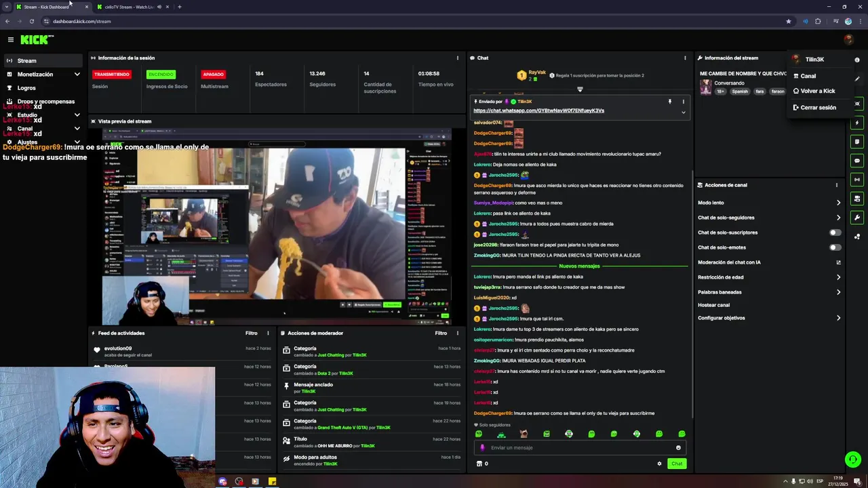Select Stream in the left sidebar
Image resolution: width=868 pixels, height=488 pixels.
tap(43, 61)
